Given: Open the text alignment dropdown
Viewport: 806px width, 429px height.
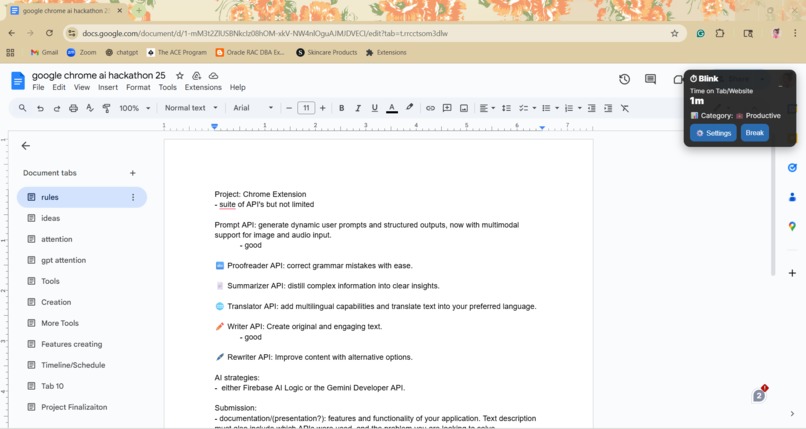Looking at the screenshot, I should (x=487, y=108).
